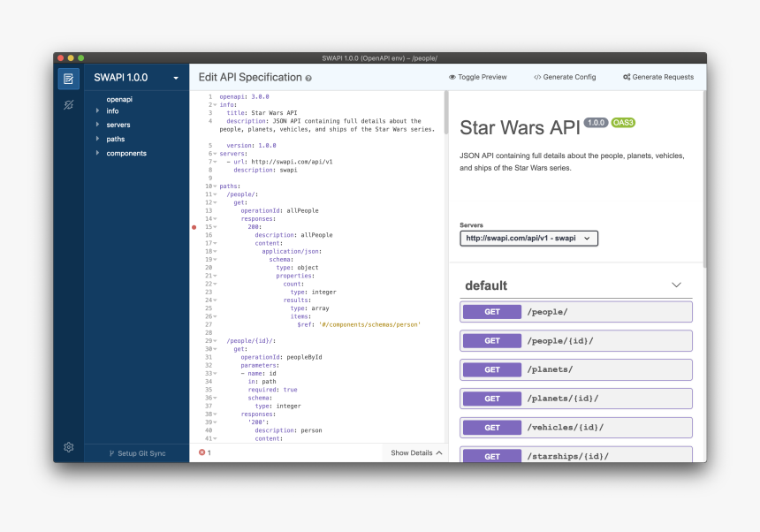Image resolution: width=760 pixels, height=532 pixels.
Task: Open the Servers dropdown in preview
Action: tap(528, 239)
